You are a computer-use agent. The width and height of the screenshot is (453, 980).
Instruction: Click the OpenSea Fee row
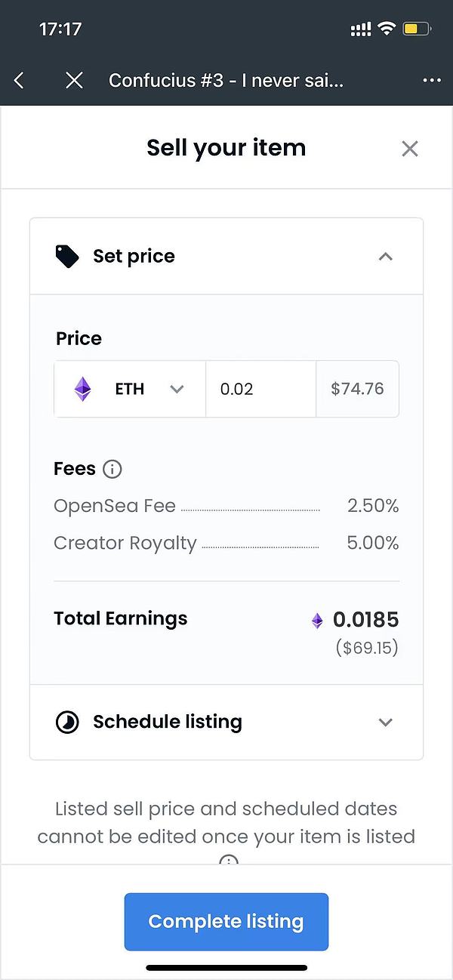coord(226,506)
